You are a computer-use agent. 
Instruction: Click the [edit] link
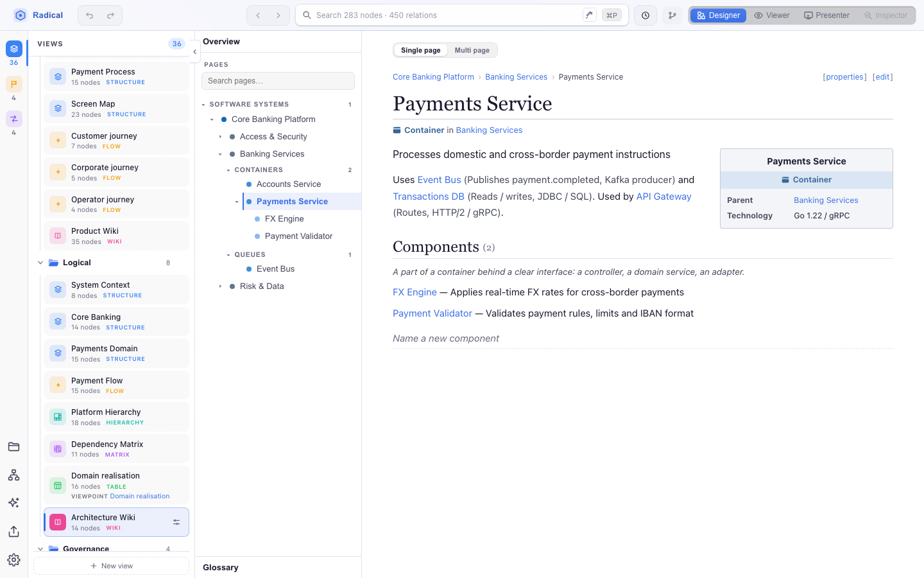pyautogui.click(x=883, y=77)
